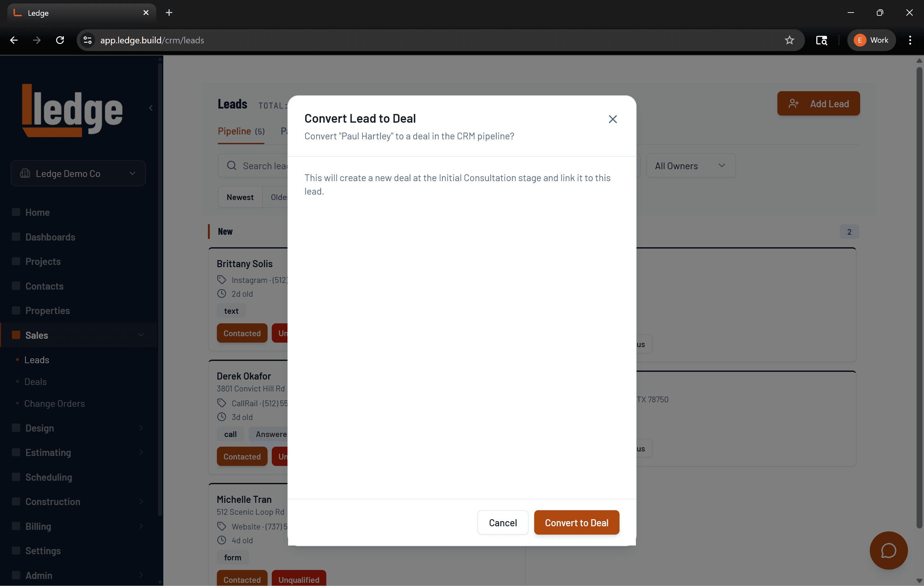
Task: Mark Brittany Solis as Contacted
Action: pos(242,333)
